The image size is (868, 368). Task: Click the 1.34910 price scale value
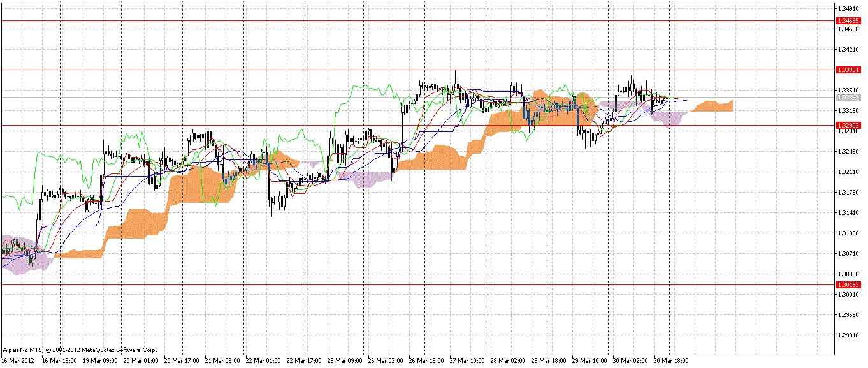pos(849,9)
